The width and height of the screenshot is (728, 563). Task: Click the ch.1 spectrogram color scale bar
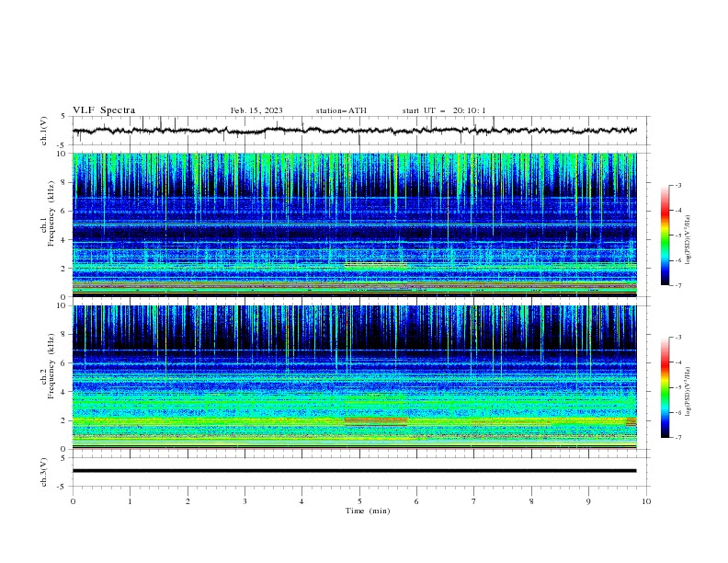point(665,236)
